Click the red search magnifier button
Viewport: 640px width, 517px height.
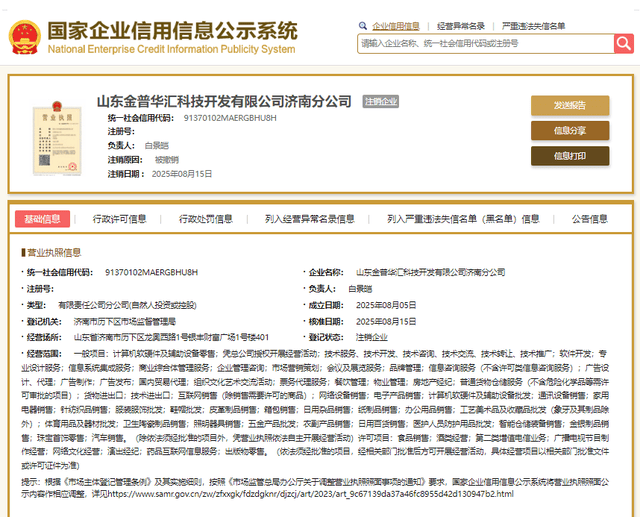pos(624,43)
